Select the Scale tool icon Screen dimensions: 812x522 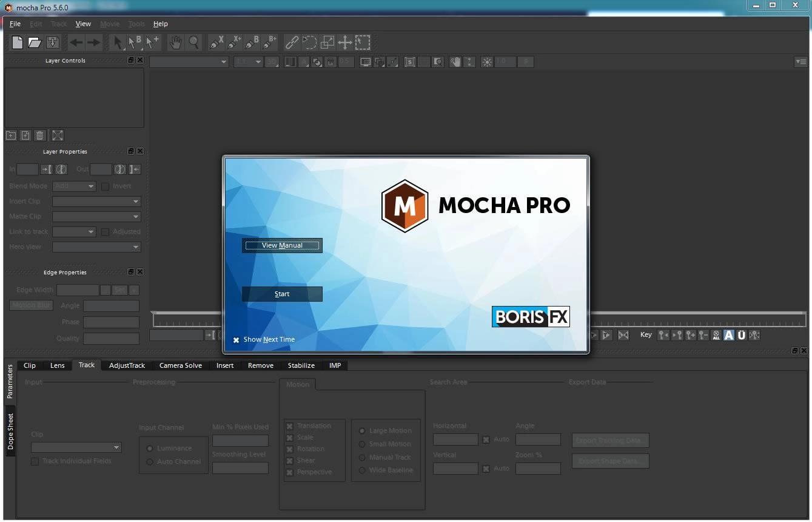click(x=327, y=42)
